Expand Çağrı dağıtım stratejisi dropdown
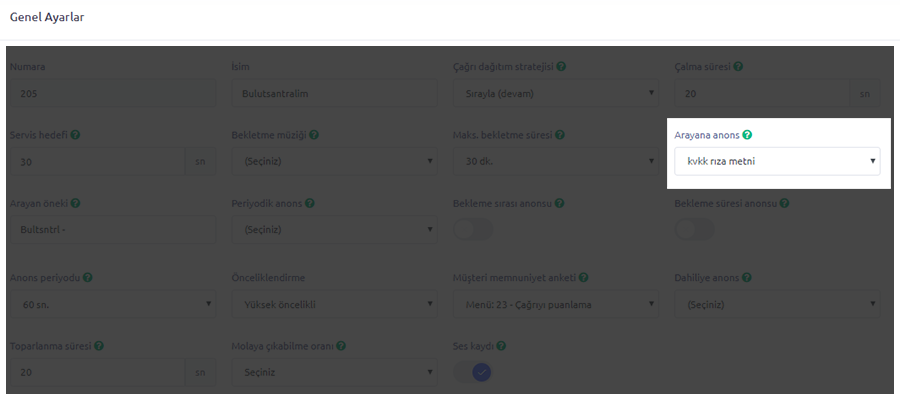 coord(555,94)
